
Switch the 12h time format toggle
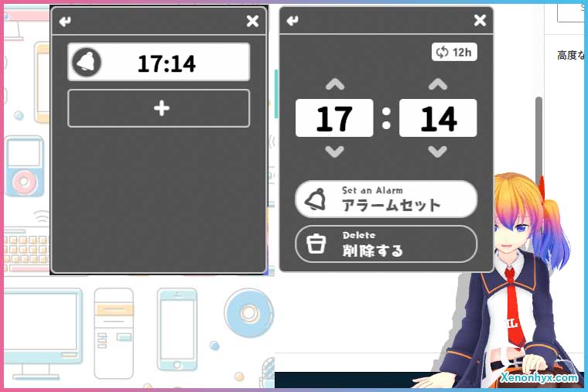coord(454,52)
